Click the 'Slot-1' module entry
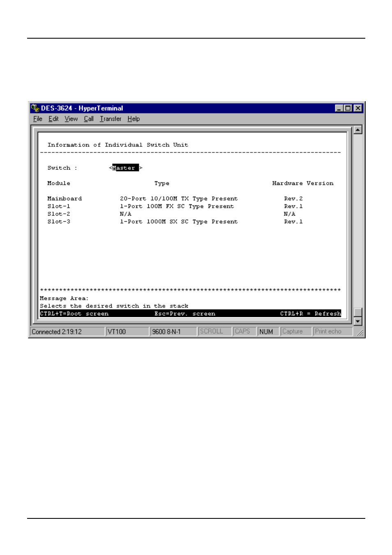The image size is (392, 555). pyautogui.click(x=59, y=206)
